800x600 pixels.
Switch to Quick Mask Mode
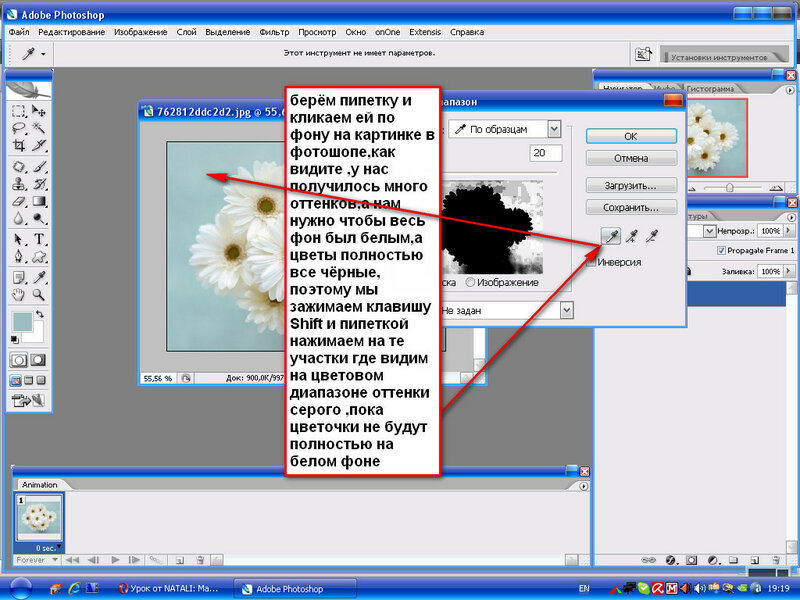(38, 360)
